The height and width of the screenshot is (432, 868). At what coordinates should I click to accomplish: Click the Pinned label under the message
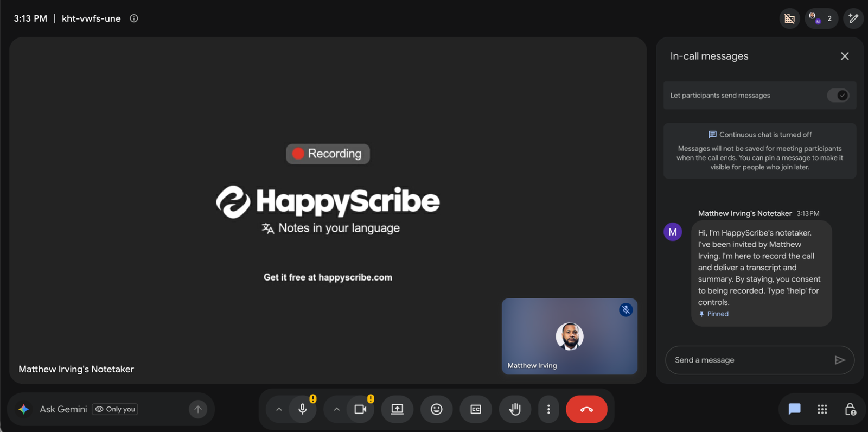713,314
